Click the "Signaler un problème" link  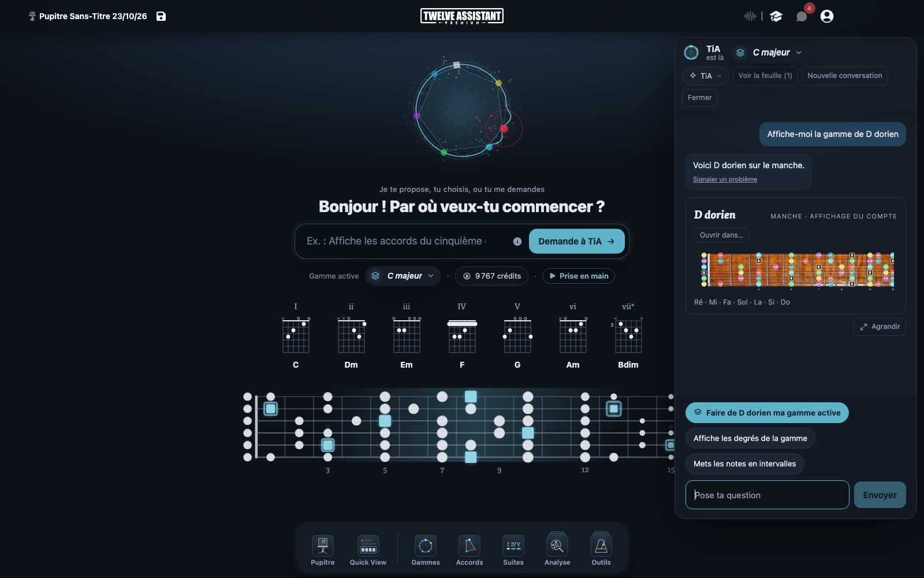coord(725,179)
